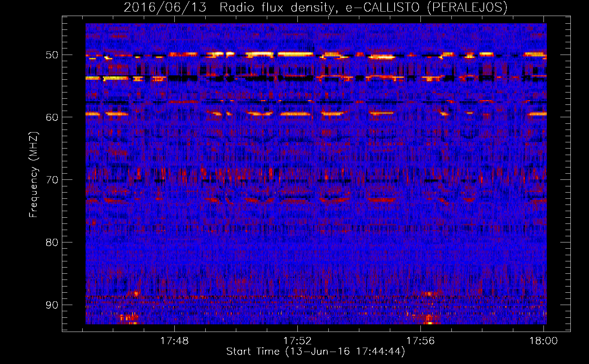Viewport: 589px width, 364px height.
Task: Click the 70 frequency tick label
Action: [52, 180]
